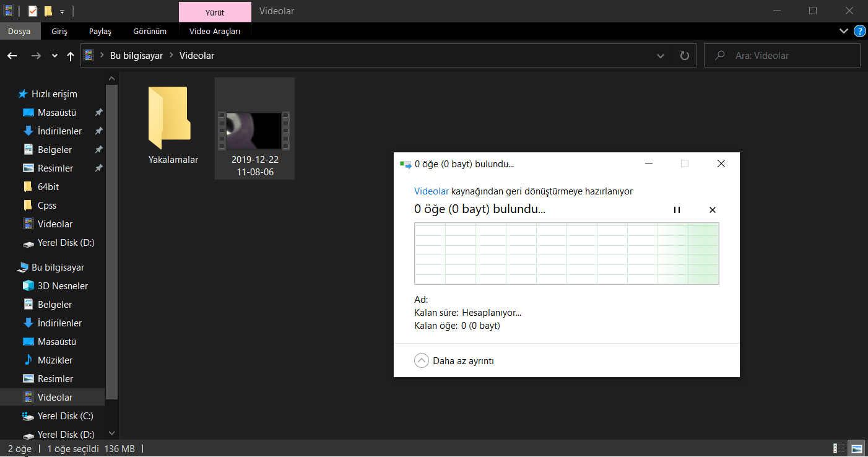Select Hızlı erişim in the navigation pane
Image resolution: width=868 pixels, height=457 pixels.
point(54,94)
